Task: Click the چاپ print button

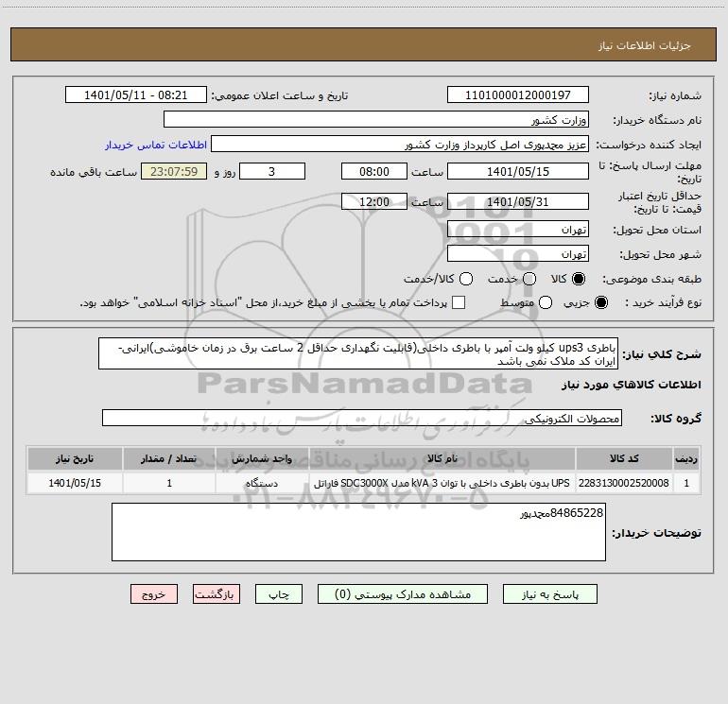Action: coord(279,594)
